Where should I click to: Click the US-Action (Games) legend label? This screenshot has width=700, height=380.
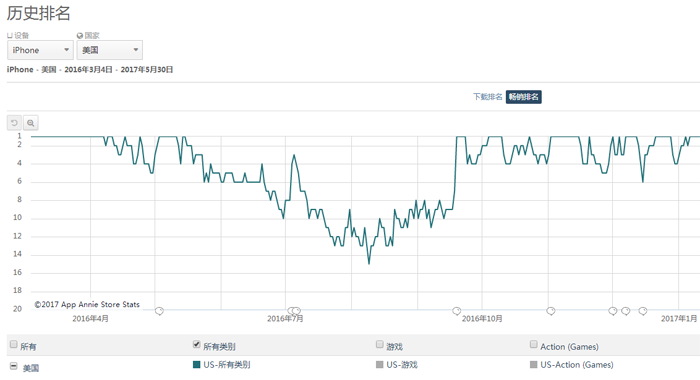pos(577,364)
